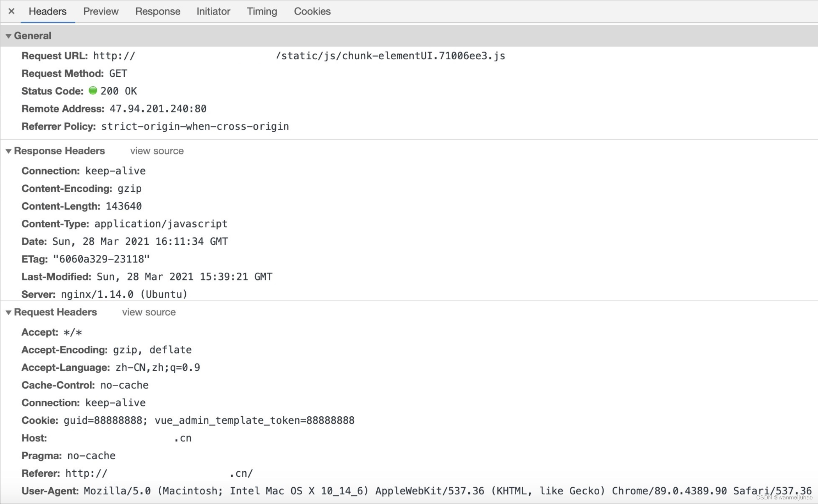Open the Cookies tab
The width and height of the screenshot is (818, 504).
point(312,11)
